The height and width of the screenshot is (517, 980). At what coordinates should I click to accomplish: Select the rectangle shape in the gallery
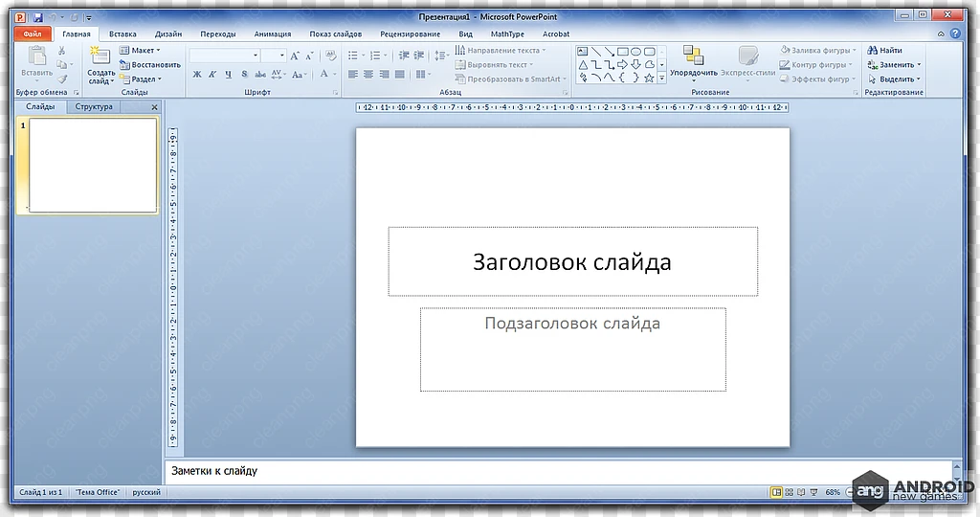[x=622, y=52]
